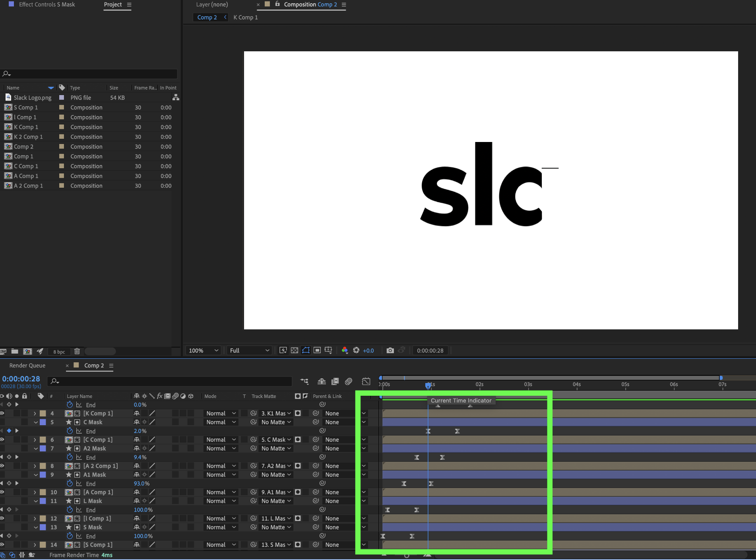The width and height of the screenshot is (756, 560).
Task: Open Project panel menu icon
Action: [x=129, y=4]
